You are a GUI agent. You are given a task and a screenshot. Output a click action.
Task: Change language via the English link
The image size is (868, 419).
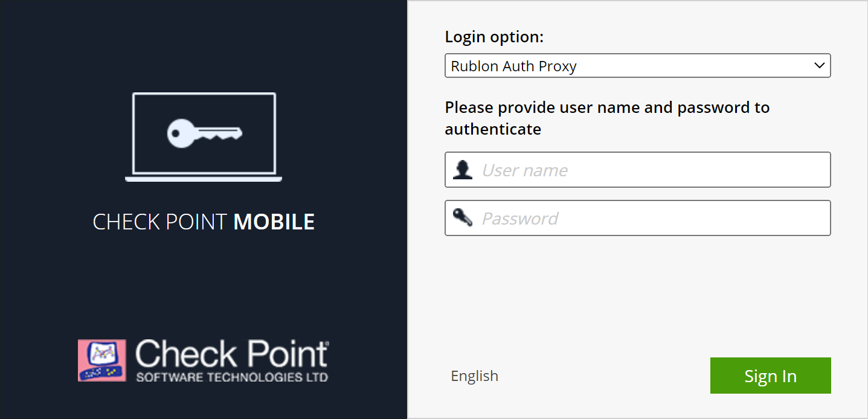coord(474,376)
